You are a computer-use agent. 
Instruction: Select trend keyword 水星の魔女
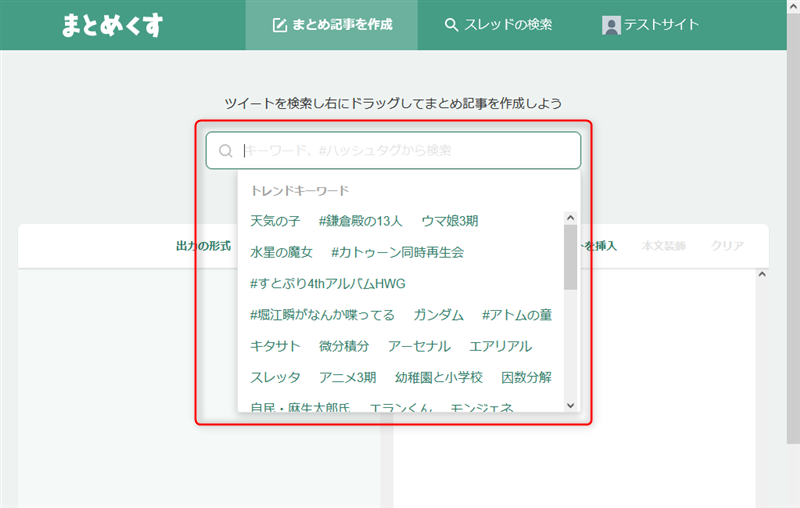tap(281, 252)
